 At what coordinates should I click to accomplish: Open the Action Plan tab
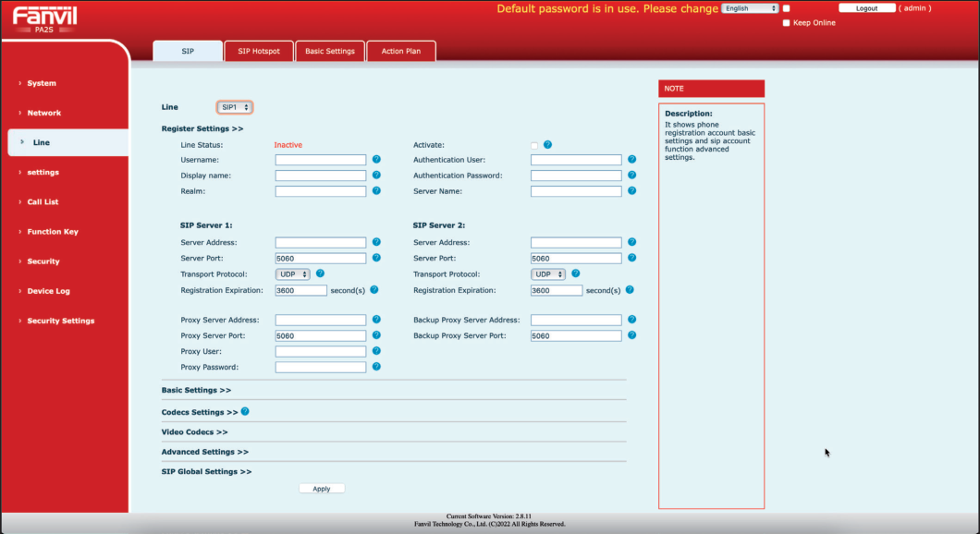pyautogui.click(x=400, y=52)
